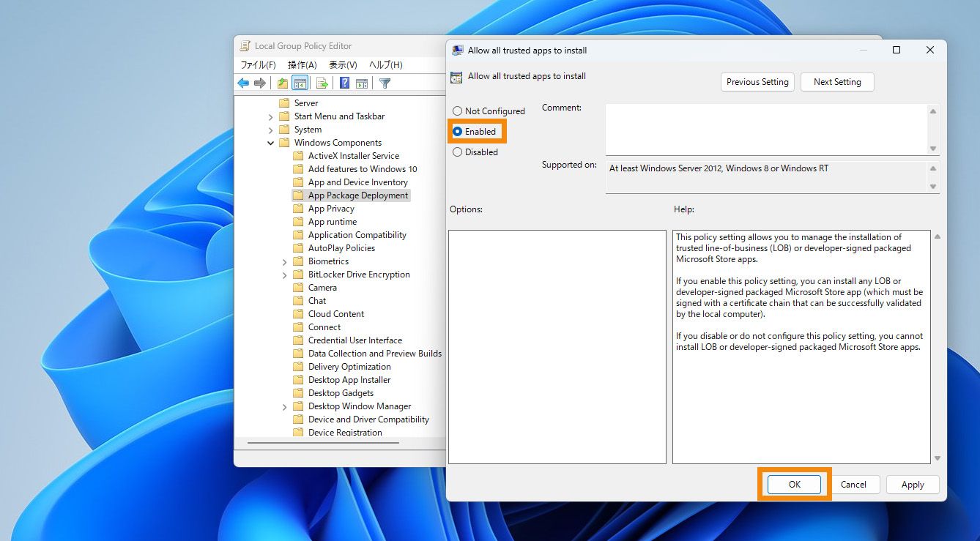Screen dimensions: 980x541
Task: Expand the Biometrics node
Action: (285, 261)
